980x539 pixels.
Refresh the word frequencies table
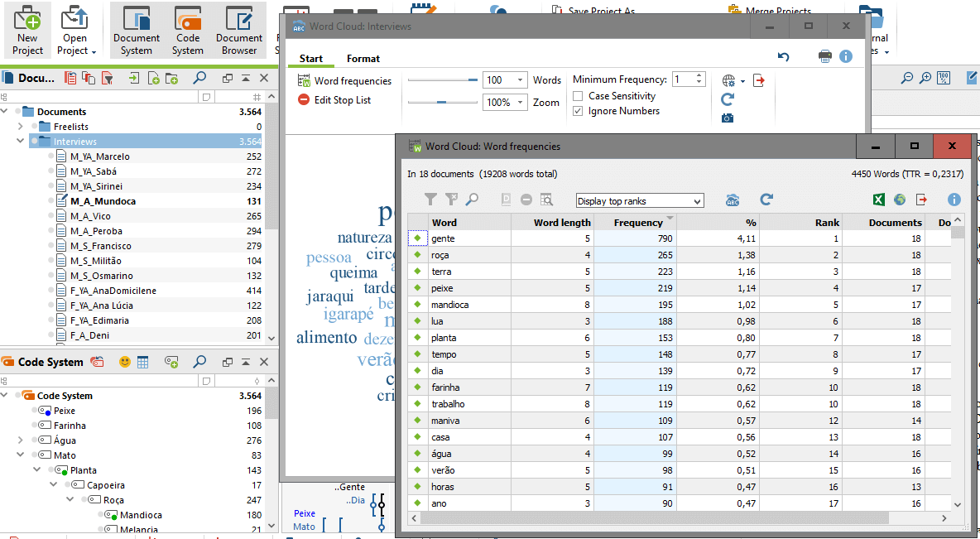click(766, 200)
